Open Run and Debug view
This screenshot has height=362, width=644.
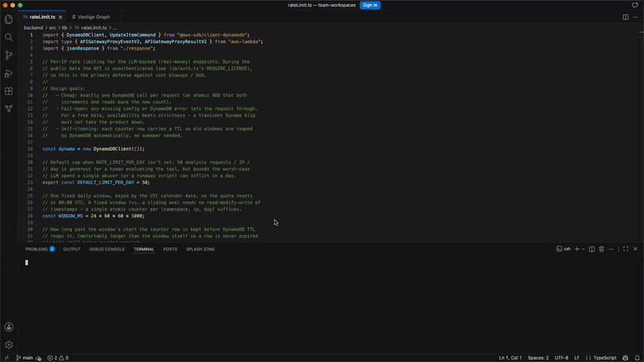click(x=9, y=73)
